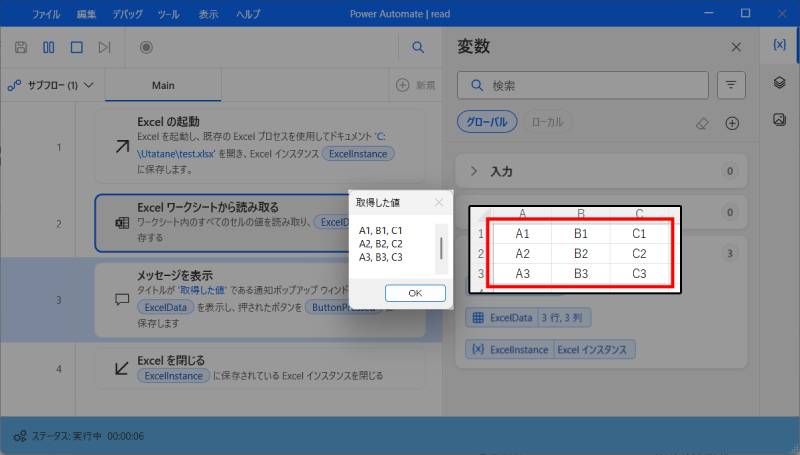The height and width of the screenshot is (455, 800).
Task: Select the グローバル global filter chip
Action: point(487,122)
